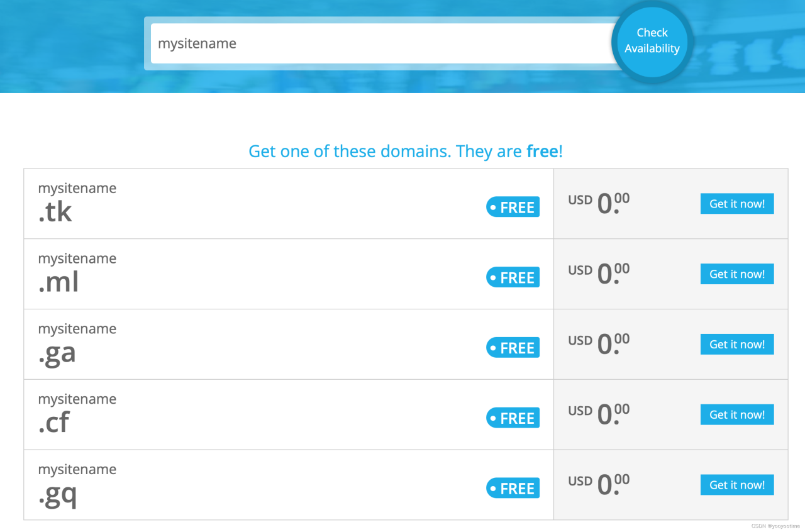Get the .cf domain now
The image size is (805, 532).
pyautogui.click(x=736, y=415)
